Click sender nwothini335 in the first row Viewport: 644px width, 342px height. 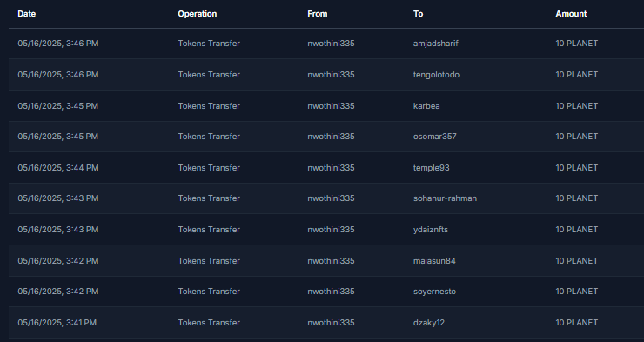[331, 44]
